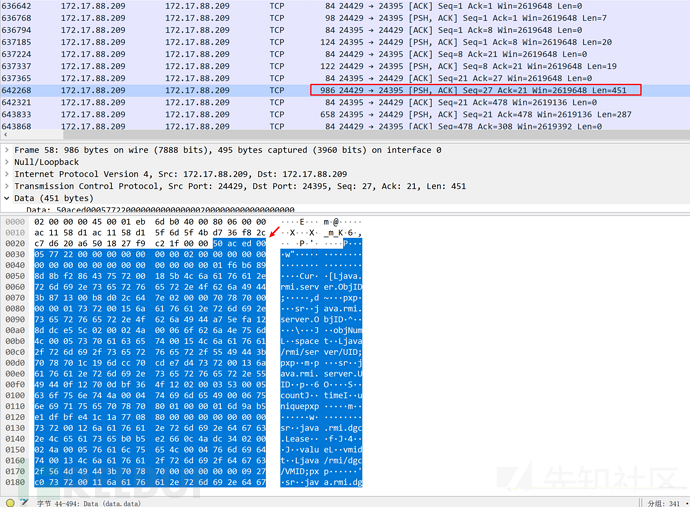Click packet count '分组: 341' in status bar
The height and width of the screenshot is (507, 690).
[x=664, y=503]
